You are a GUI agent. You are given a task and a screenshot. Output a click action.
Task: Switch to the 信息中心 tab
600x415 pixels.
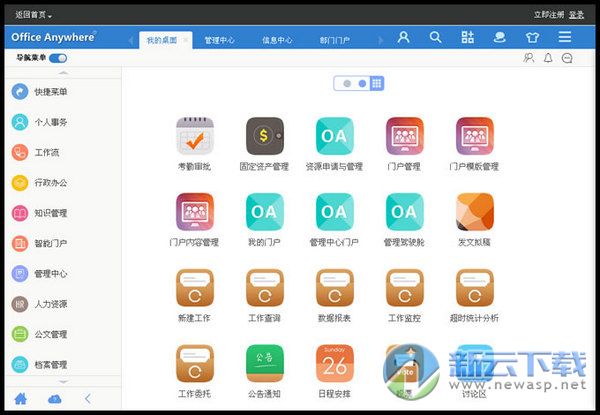[277, 40]
